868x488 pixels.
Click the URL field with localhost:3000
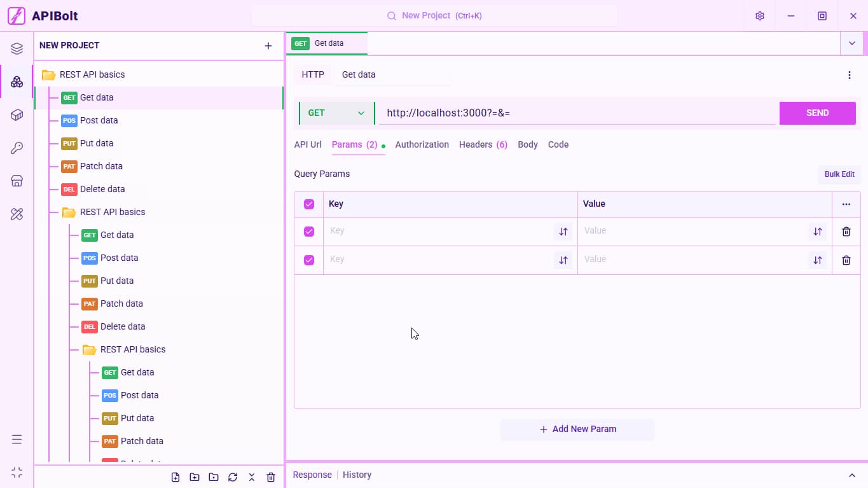[578, 113]
